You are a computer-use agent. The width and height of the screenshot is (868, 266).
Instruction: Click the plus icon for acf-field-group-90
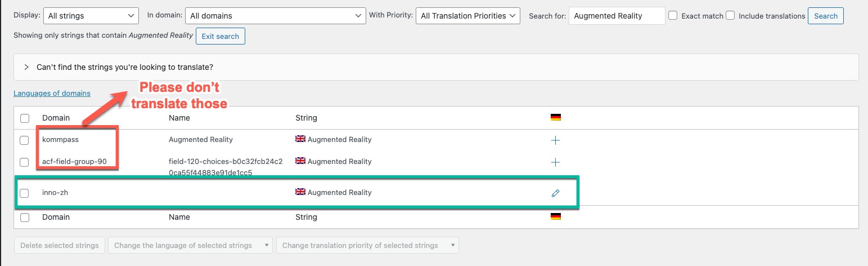click(x=555, y=162)
